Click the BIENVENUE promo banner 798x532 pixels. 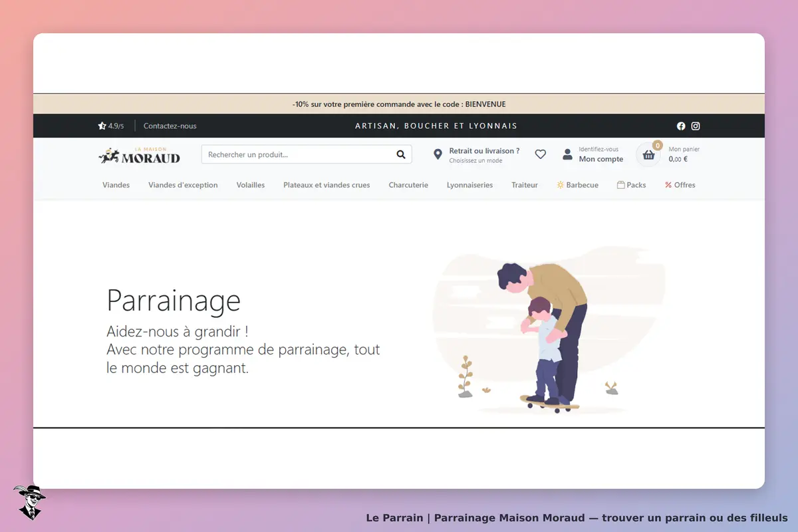point(399,104)
